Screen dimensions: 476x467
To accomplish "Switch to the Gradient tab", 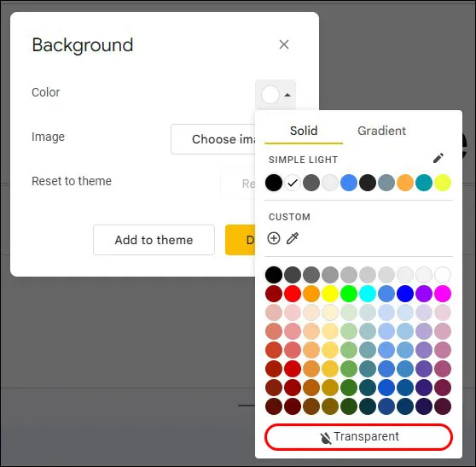I will (381, 131).
